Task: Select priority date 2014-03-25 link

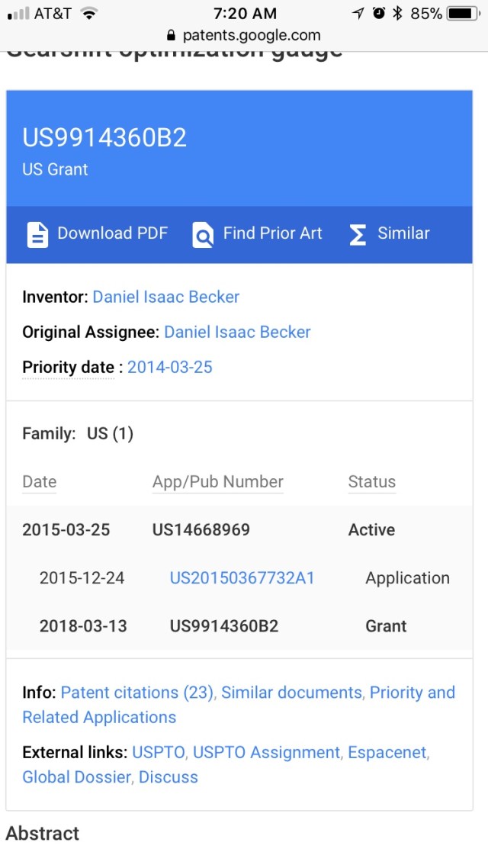Action: click(169, 367)
